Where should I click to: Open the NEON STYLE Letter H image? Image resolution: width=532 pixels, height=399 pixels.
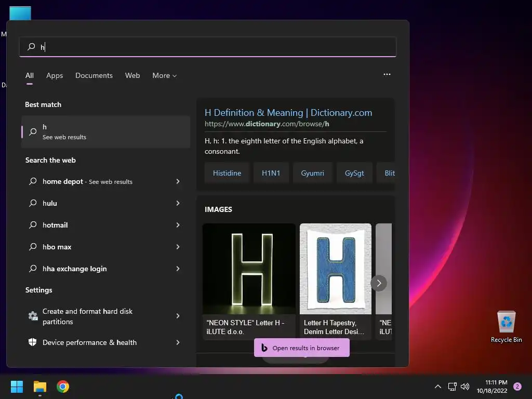[249, 269]
